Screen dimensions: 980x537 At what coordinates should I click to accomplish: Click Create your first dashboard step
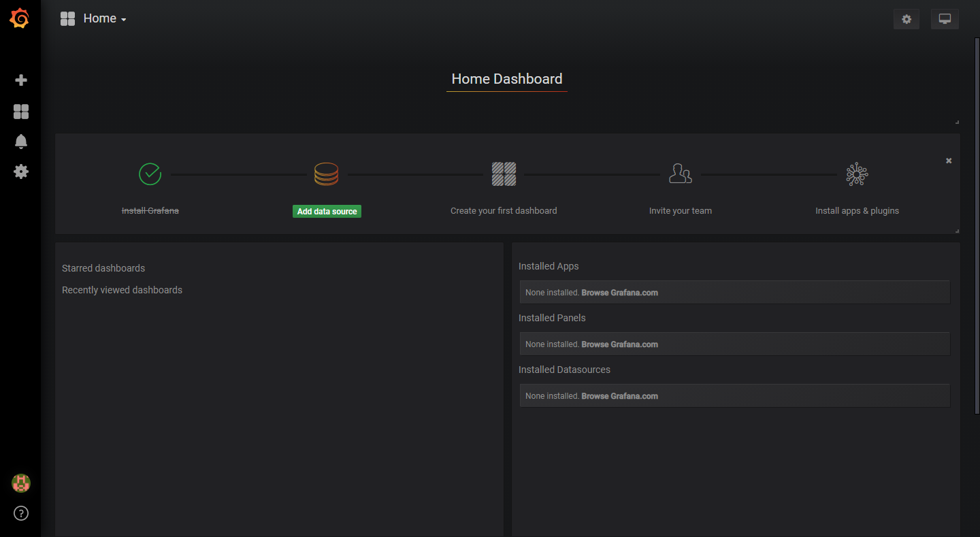click(504, 211)
